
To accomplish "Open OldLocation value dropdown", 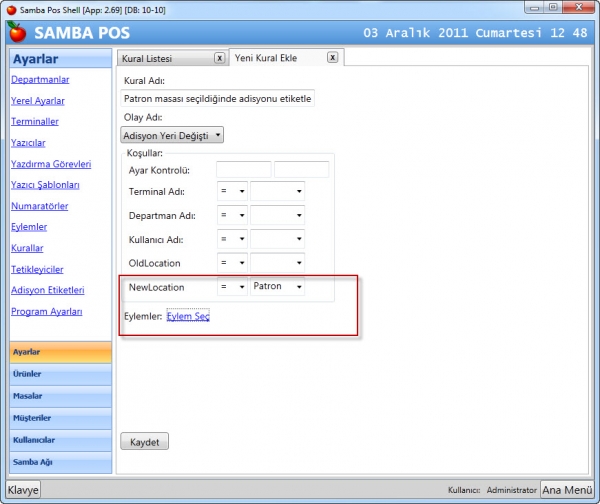I will click(x=277, y=263).
